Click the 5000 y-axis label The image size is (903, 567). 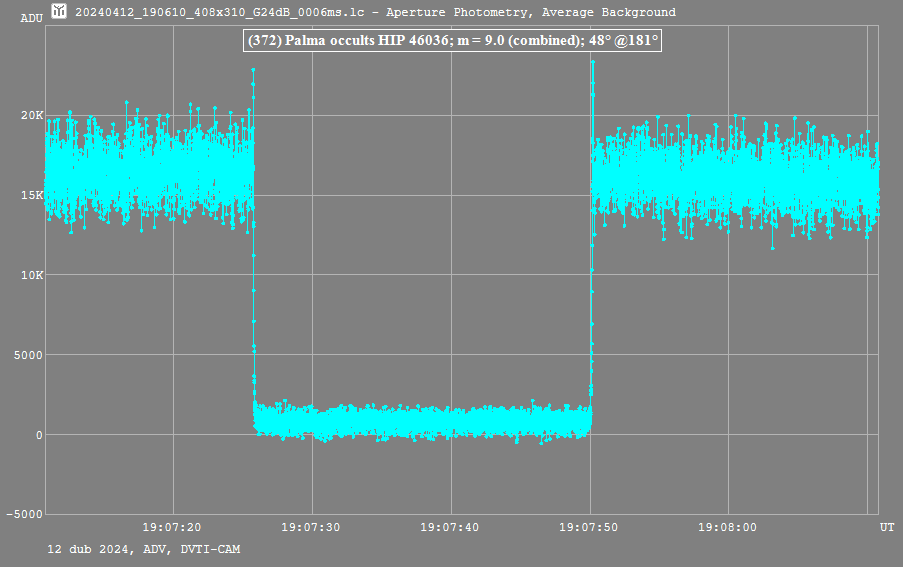(x=29, y=355)
